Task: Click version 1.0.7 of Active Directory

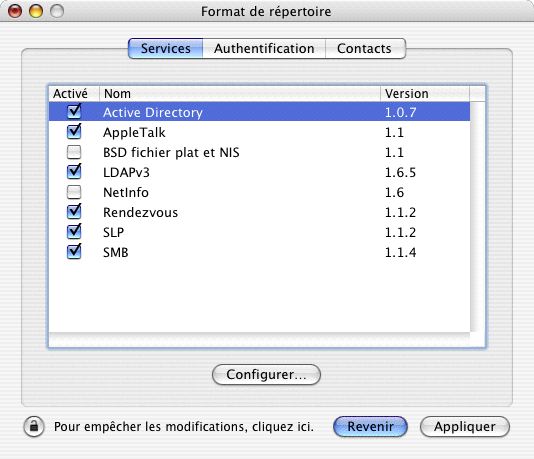Action: pos(400,112)
